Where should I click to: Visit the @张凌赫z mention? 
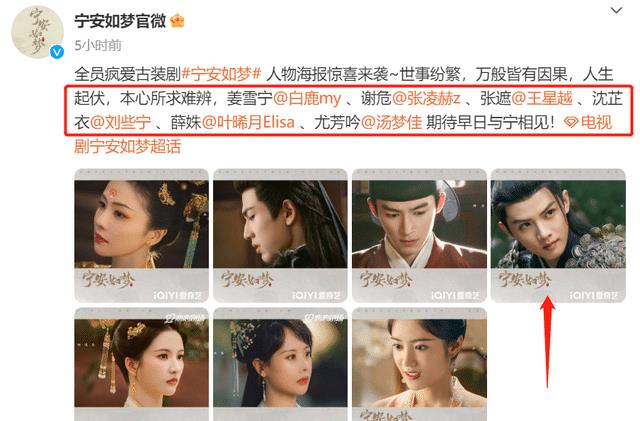pyautogui.click(x=426, y=98)
